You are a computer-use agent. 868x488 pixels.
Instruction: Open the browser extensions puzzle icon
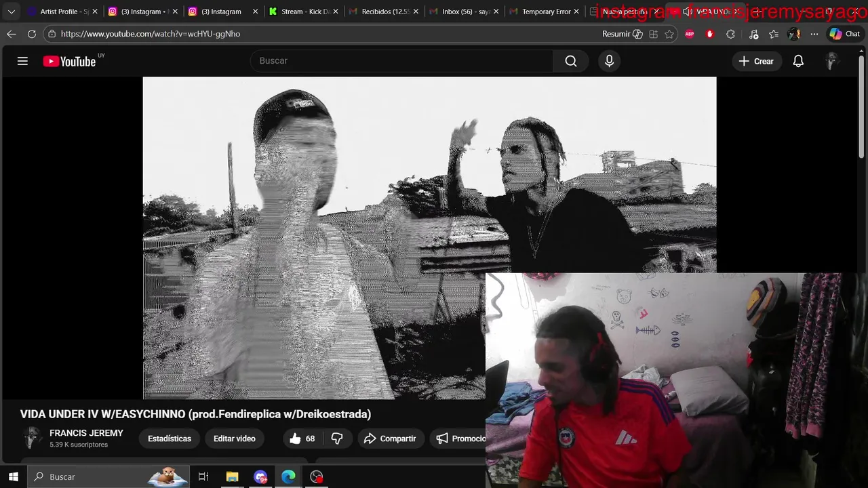coord(730,34)
